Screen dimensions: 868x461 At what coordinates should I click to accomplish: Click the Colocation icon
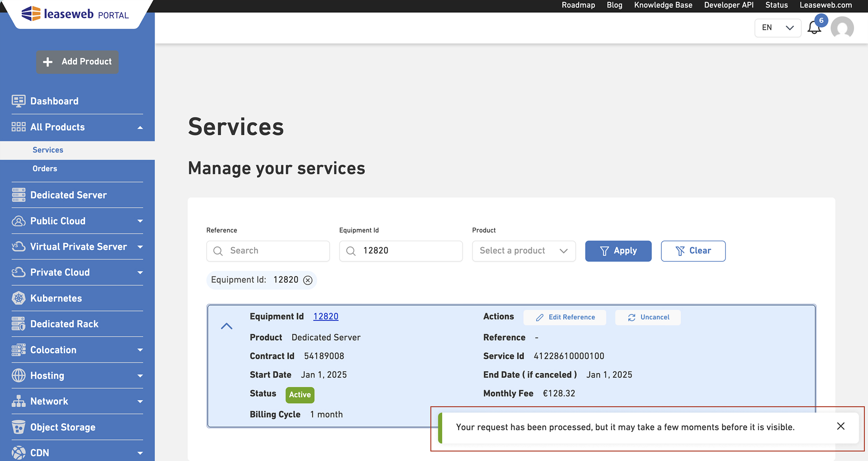tap(19, 350)
